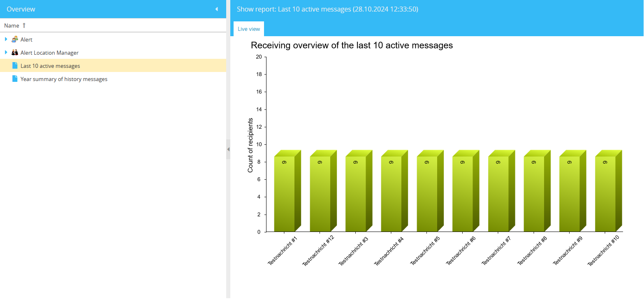Screen dimensions: 644x299
Task: Click the Testnachricht #6 axis label
Action: click(x=461, y=251)
